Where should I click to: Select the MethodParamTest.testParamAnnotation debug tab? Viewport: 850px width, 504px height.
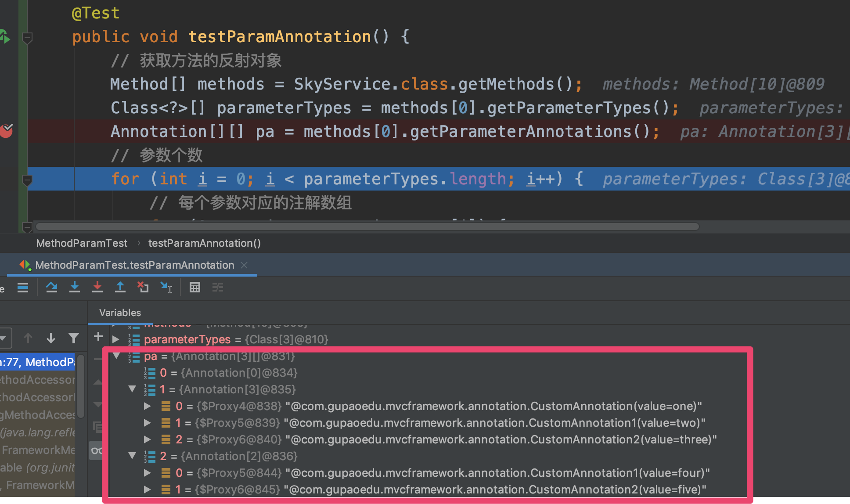pos(134,265)
